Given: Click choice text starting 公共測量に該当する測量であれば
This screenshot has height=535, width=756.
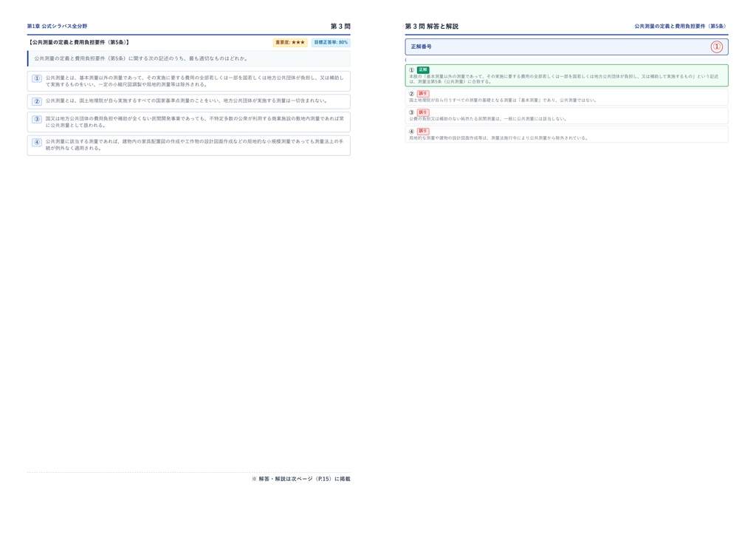Looking at the screenshot, I should (x=195, y=145).
